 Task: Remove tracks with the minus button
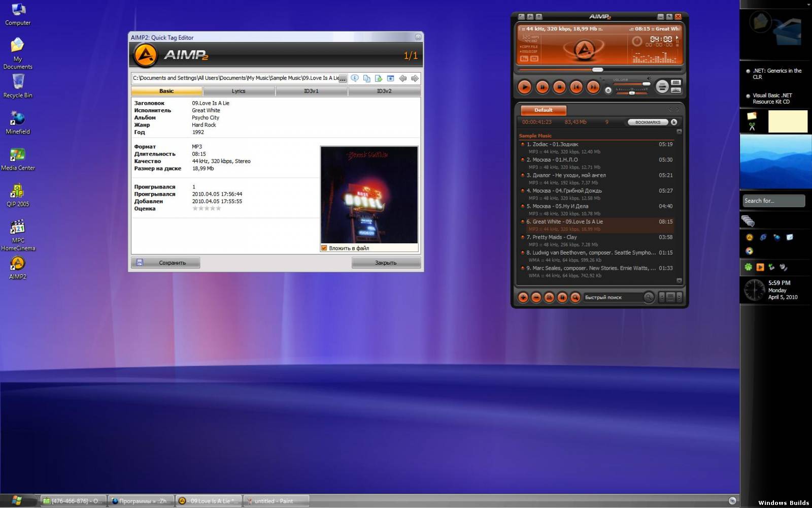point(536,298)
